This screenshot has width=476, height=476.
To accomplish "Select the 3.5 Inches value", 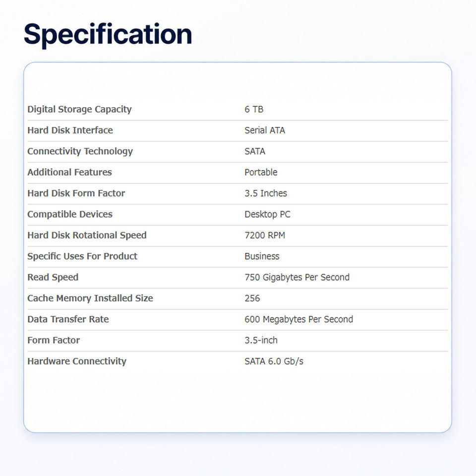I will tap(266, 193).
